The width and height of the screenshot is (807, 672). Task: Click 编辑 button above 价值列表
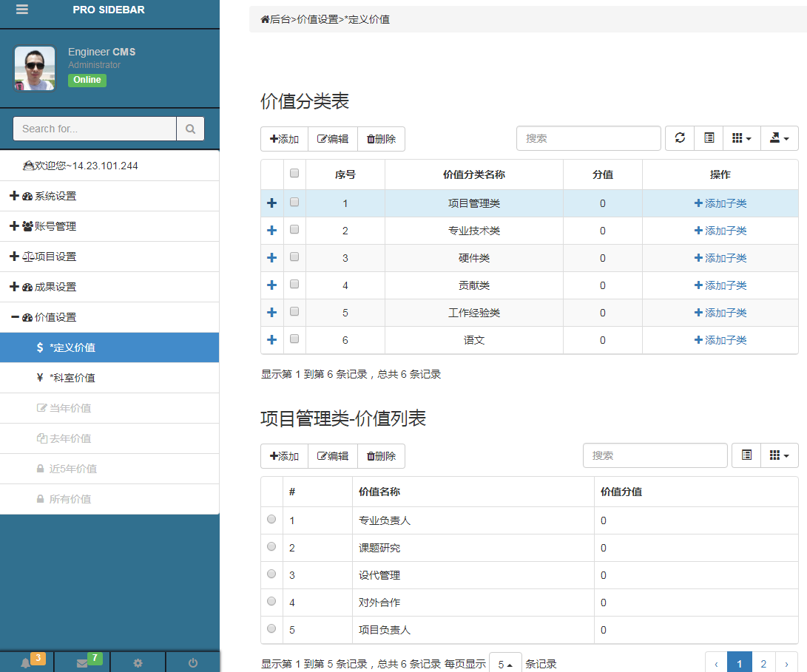click(332, 456)
